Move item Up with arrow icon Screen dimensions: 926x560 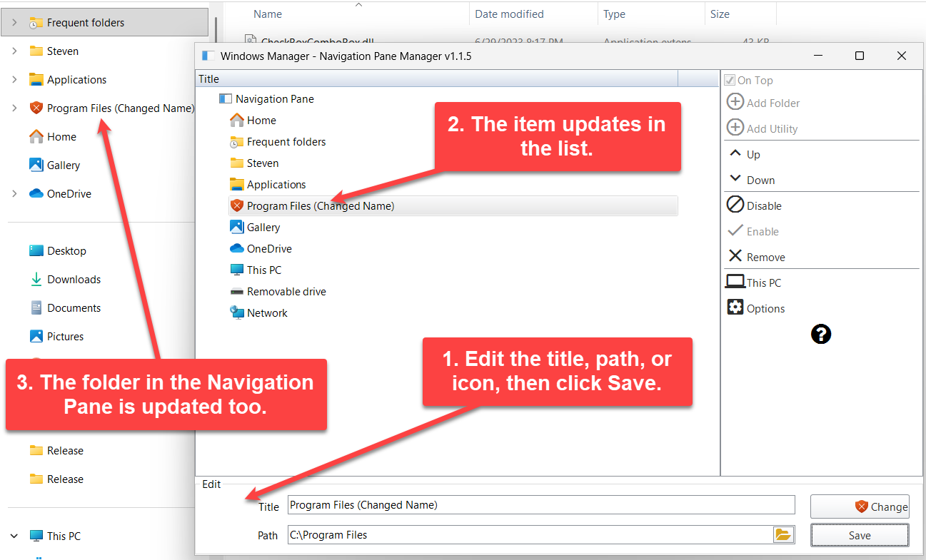click(735, 153)
